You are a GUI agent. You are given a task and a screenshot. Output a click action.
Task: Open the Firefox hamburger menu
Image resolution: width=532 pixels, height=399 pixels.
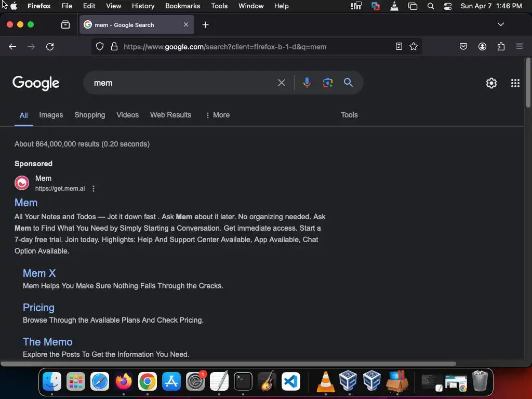coord(520,46)
